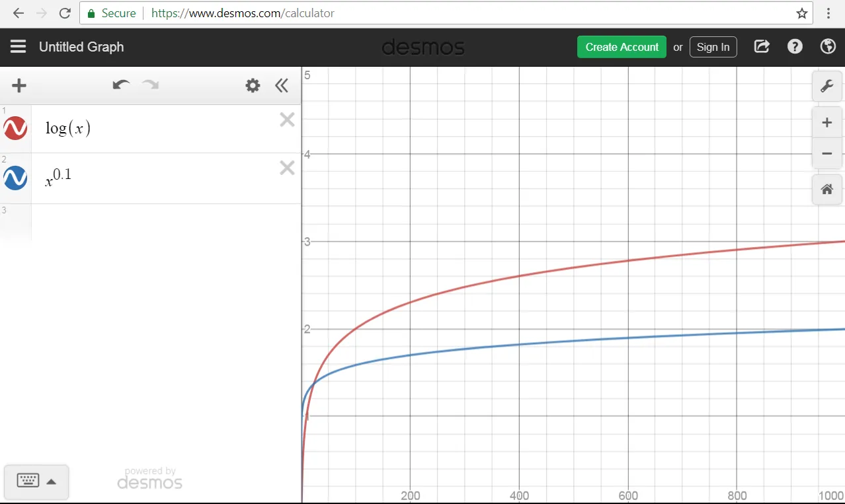Show the on-screen keypad
Image resolution: width=845 pixels, height=504 pixels.
click(x=28, y=481)
